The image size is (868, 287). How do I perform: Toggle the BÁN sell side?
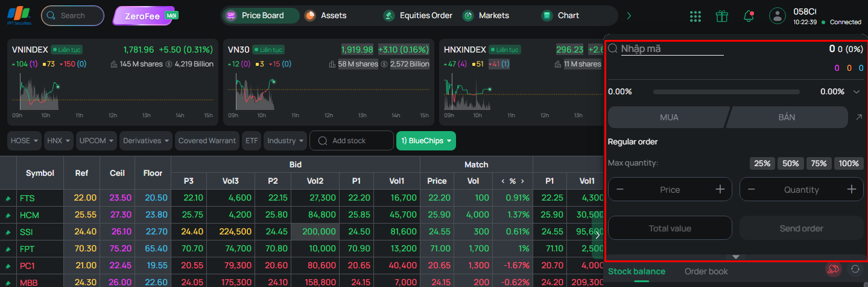coord(787,117)
